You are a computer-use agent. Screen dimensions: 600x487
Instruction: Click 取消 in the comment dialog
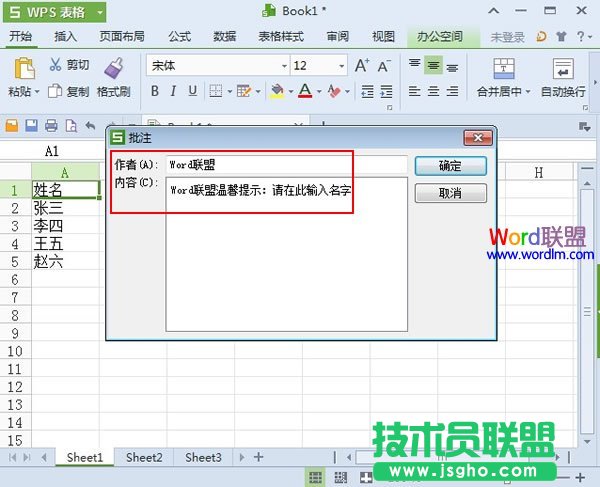coord(451,193)
